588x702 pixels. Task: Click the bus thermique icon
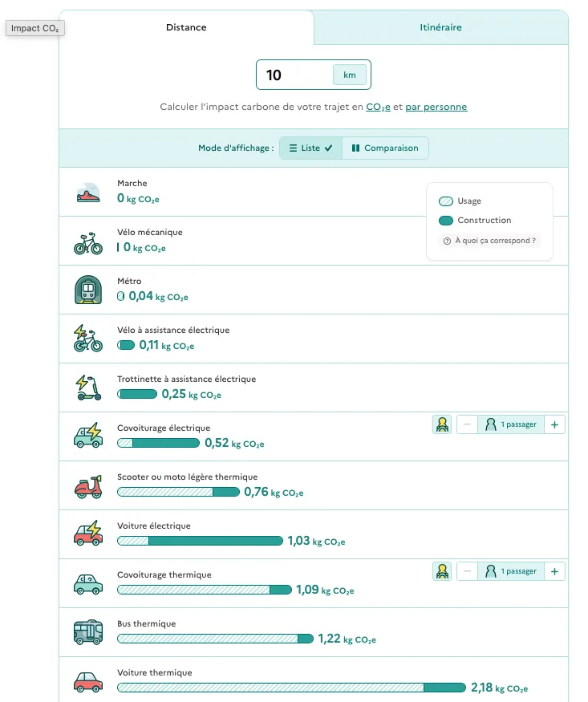coord(88,632)
